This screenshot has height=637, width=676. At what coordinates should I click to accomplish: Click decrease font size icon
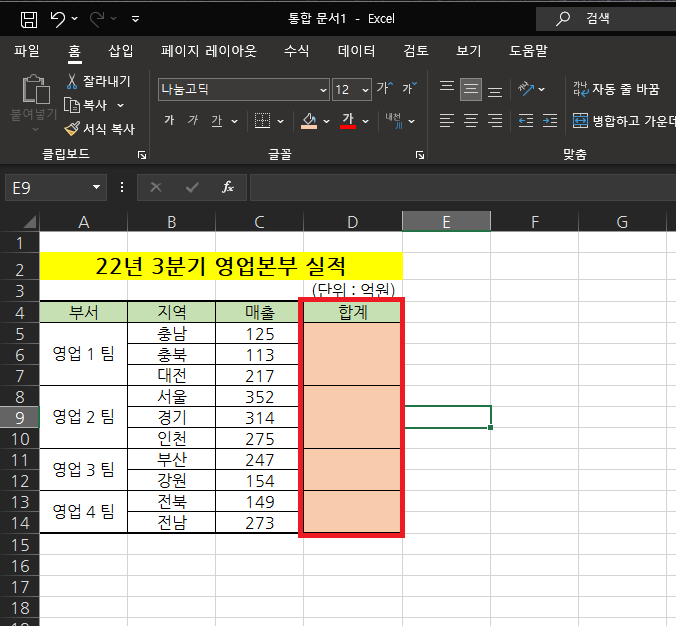(410, 88)
